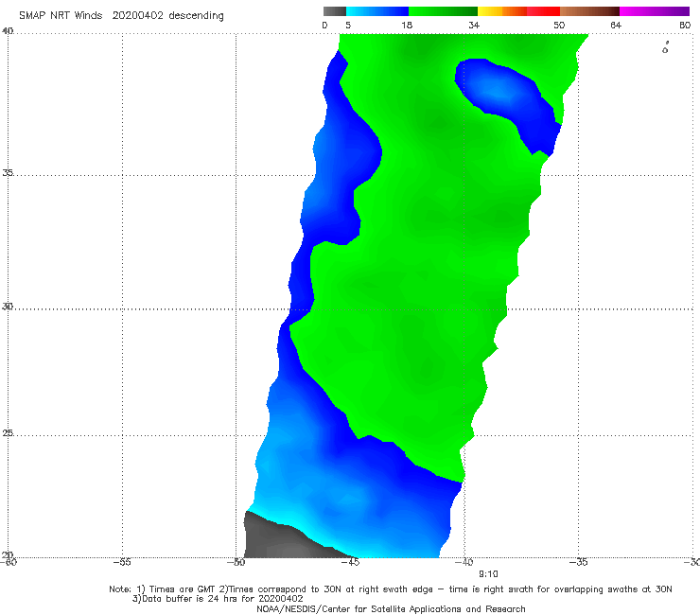Click the longitude axis label "-55"
Screen dimensions: 700x615
pos(122,562)
